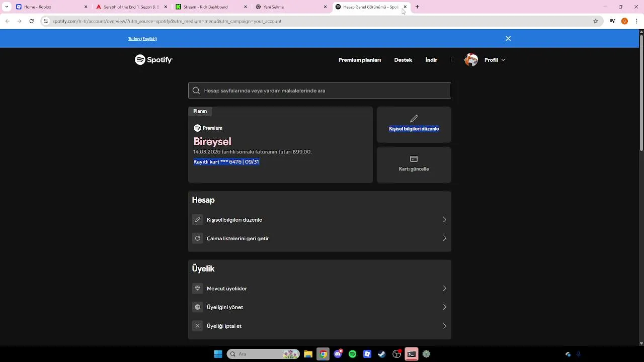Click the magnifier icon in search box

[196, 90]
